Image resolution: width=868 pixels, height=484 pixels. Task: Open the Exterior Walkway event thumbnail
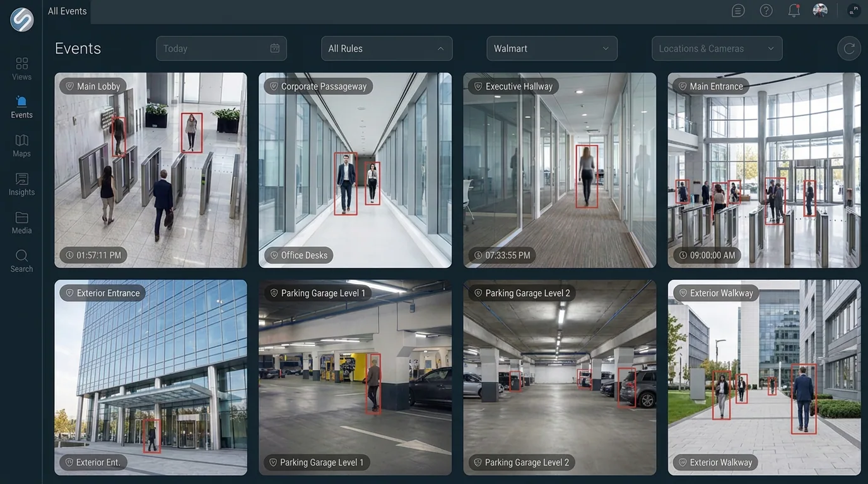click(764, 377)
